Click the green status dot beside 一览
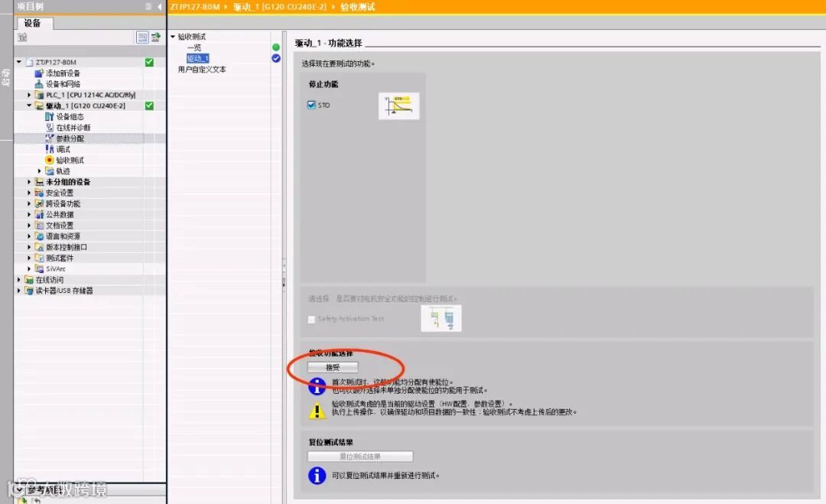Viewport: 826px width, 504px height. [275, 47]
